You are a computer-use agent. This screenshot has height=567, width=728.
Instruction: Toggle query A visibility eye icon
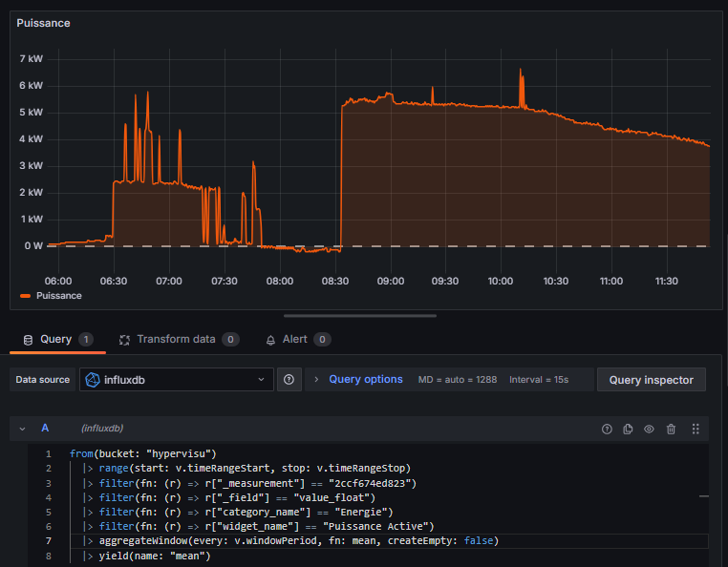click(649, 429)
